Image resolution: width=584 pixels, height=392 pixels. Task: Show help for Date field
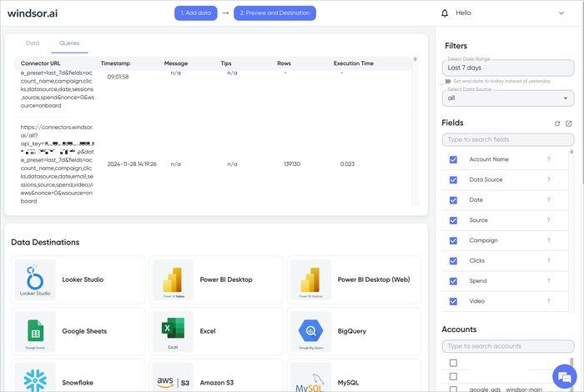point(549,200)
